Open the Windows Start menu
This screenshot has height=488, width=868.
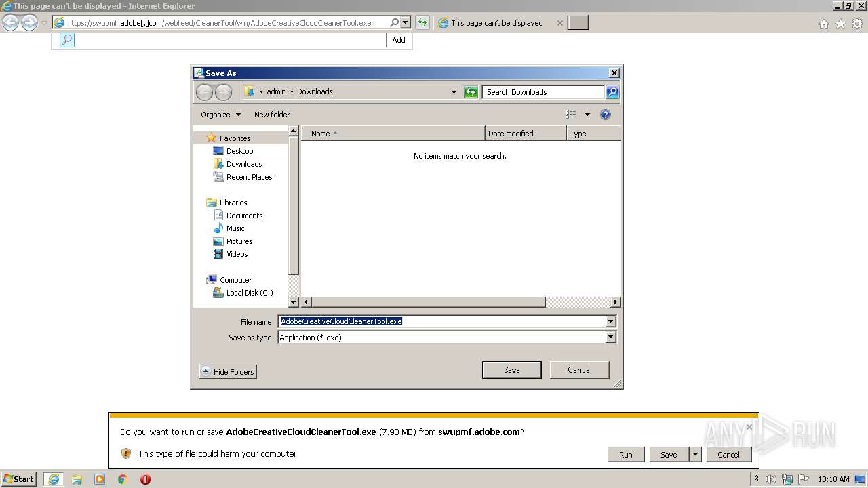(18, 479)
